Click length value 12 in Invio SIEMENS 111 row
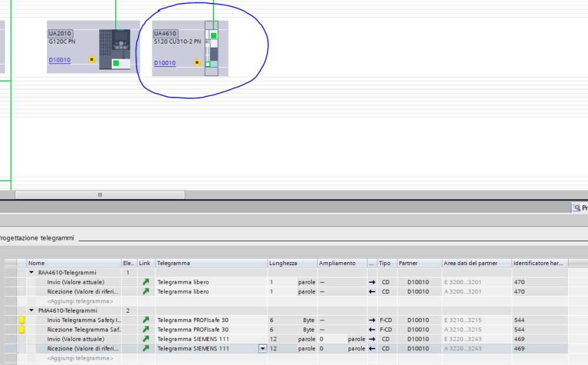 tap(273, 339)
